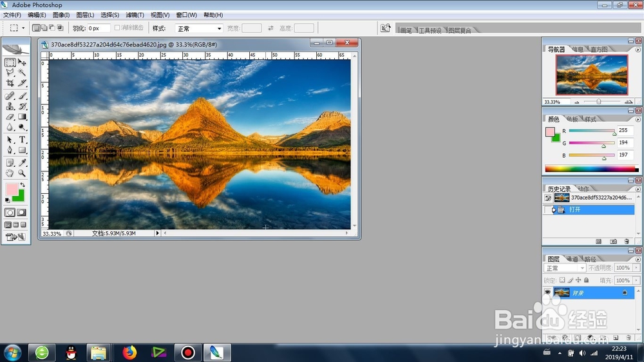Screen dimensions: 644x362
Task: Select the Path Selection tool
Action: click(10, 140)
